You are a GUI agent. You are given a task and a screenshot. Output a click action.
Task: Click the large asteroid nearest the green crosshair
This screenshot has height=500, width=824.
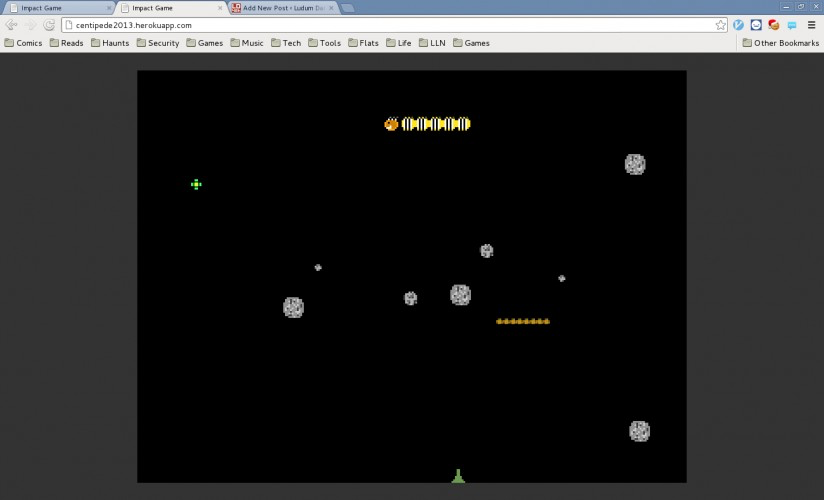pos(293,308)
